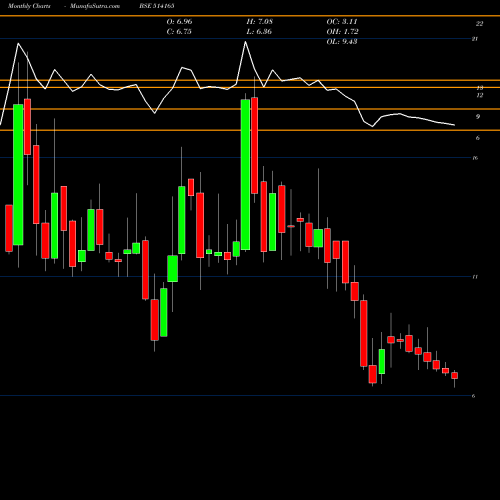Viewport: 500px width, 500px height.
Task: Click the "12" indicator axis label
Action: click(x=480, y=95)
